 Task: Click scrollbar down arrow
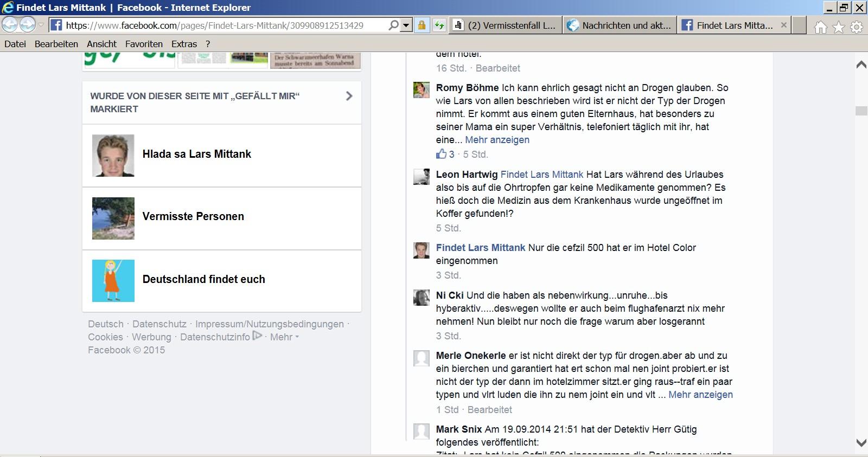[x=861, y=443]
